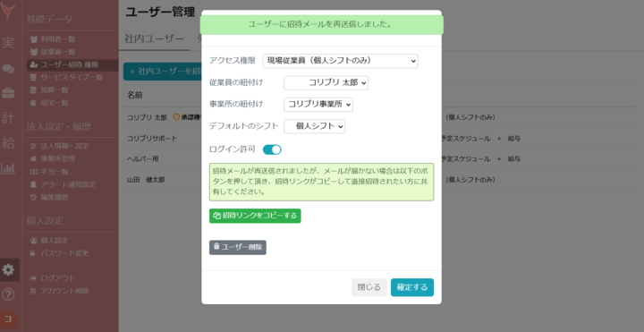Open 法人情報・設定 in the sidebar
Viewport: 644px width, 332px height.
coord(60,146)
